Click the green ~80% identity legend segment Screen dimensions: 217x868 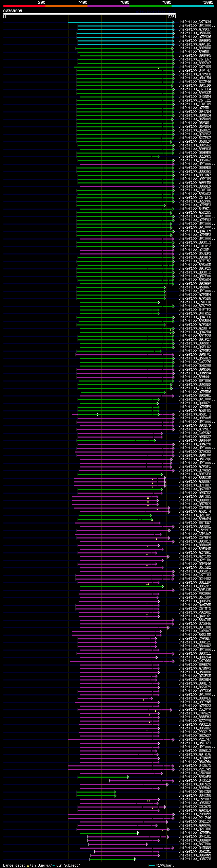click(150, 6)
